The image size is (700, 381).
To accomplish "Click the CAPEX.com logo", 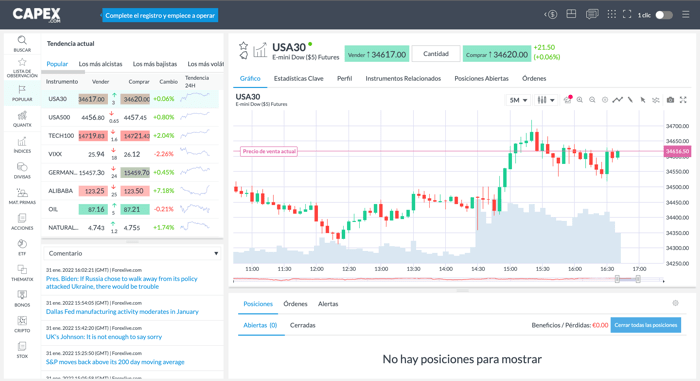I will pos(37,15).
